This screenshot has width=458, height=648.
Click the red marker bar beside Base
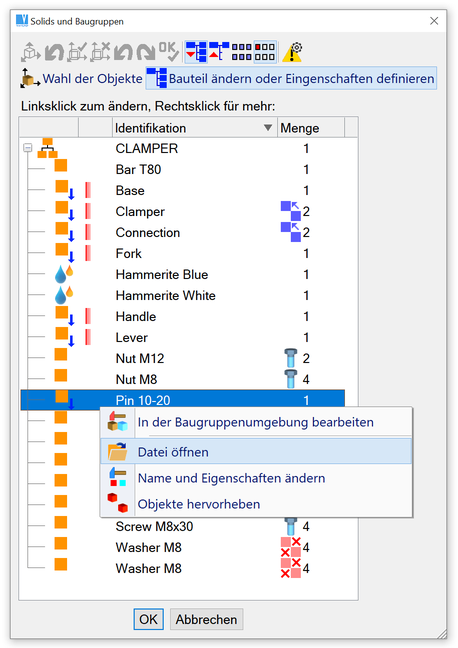click(88, 190)
